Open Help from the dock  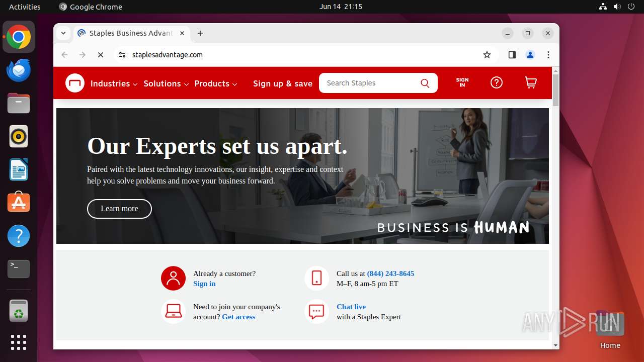19,236
